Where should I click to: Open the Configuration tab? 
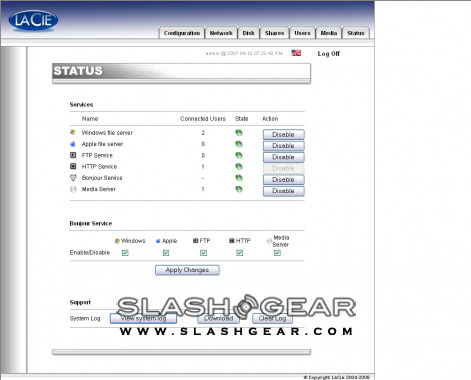click(x=182, y=33)
